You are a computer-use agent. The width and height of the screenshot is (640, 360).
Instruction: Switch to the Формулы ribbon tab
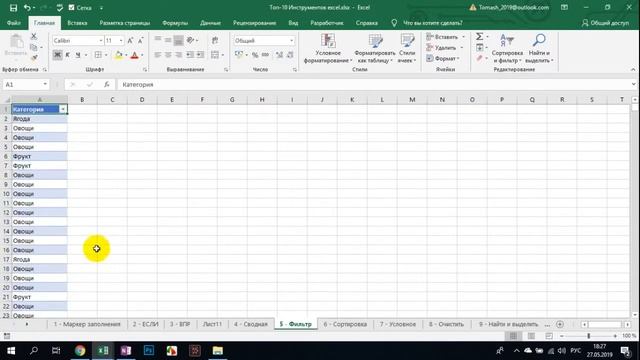[x=175, y=23]
